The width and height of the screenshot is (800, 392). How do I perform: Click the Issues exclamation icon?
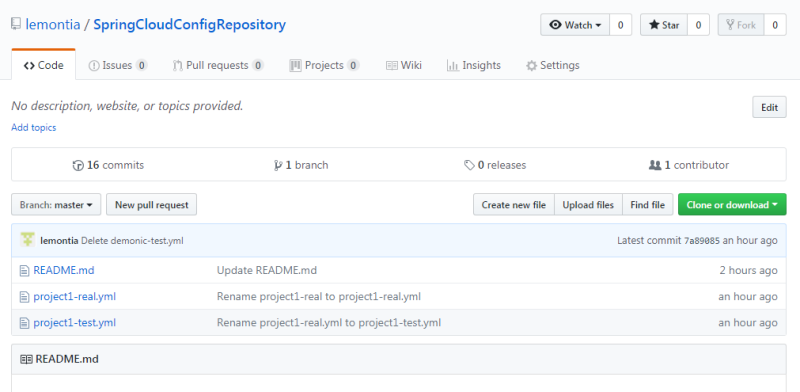pyautogui.click(x=94, y=65)
